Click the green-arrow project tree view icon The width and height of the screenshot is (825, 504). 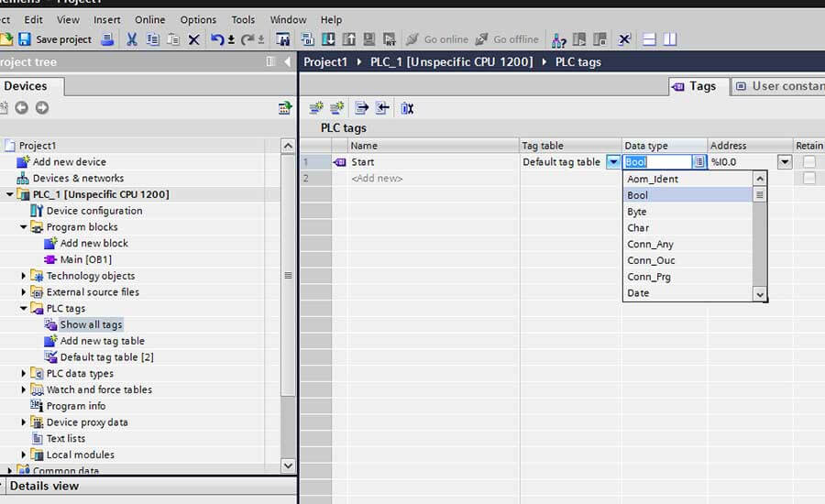(285, 108)
